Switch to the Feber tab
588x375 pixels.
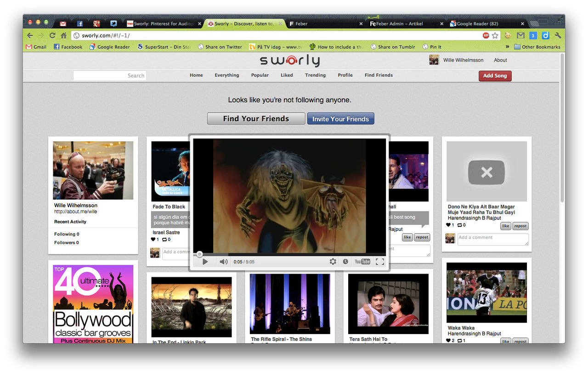[325, 24]
